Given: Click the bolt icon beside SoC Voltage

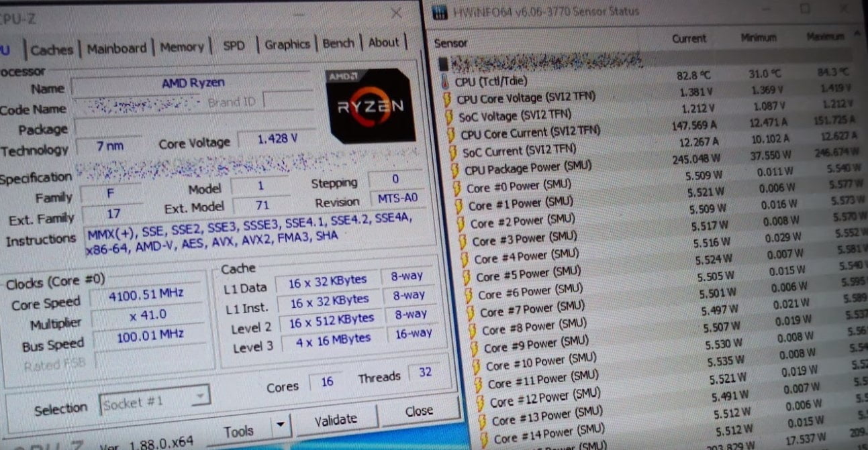Looking at the screenshot, I should click(x=450, y=117).
